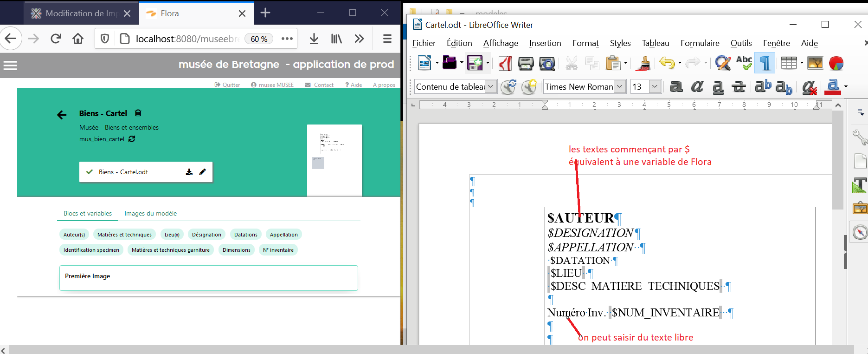
Task: Switch to 'Images du modèle' tab
Action: point(150,213)
